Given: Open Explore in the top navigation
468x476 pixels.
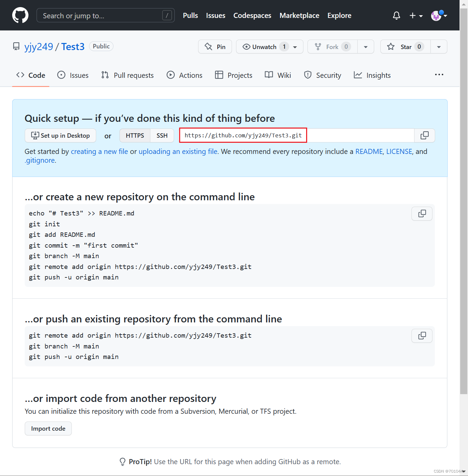Looking at the screenshot, I should [x=339, y=16].
